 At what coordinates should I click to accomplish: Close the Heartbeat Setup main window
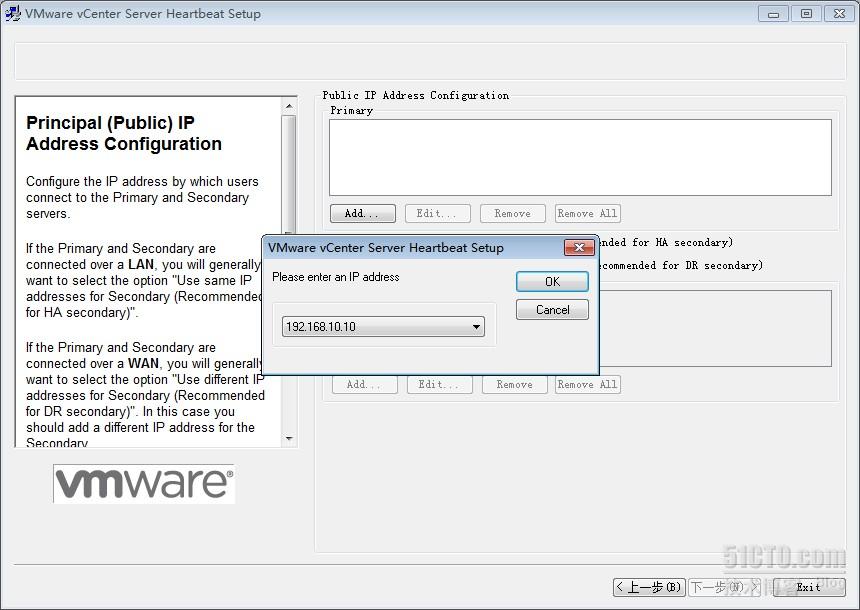[839, 14]
